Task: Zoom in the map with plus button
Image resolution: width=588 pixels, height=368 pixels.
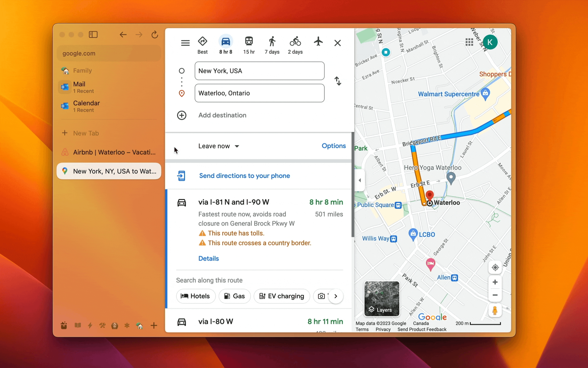Action: coord(495,282)
